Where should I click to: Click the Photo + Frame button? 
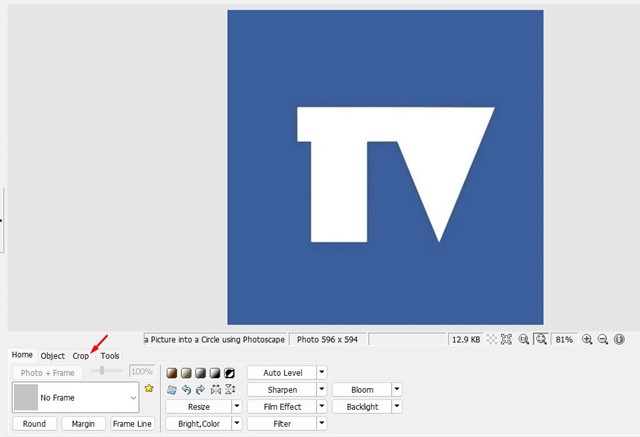tap(47, 373)
